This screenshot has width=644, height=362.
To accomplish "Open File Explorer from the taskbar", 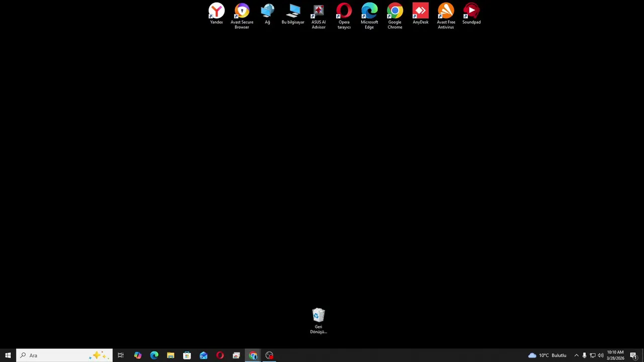I will (x=171, y=355).
